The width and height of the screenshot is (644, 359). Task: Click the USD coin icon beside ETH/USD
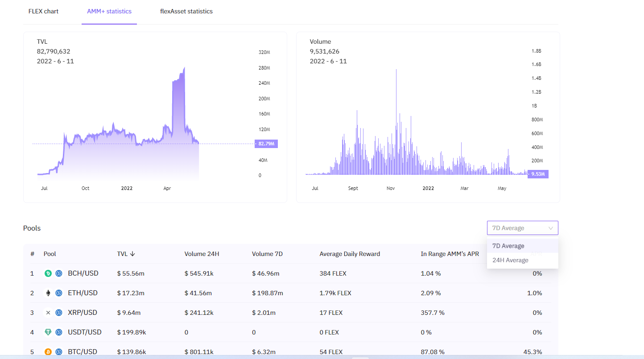[59, 293]
